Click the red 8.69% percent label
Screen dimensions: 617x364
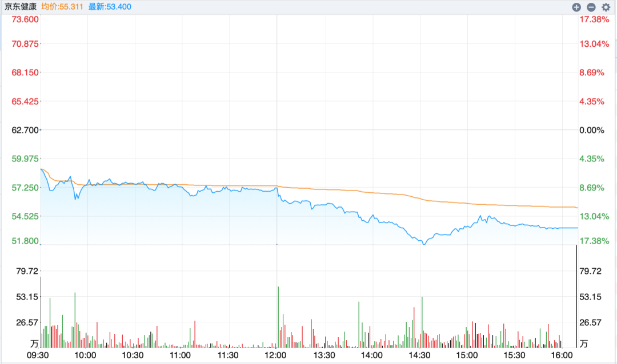(x=591, y=72)
